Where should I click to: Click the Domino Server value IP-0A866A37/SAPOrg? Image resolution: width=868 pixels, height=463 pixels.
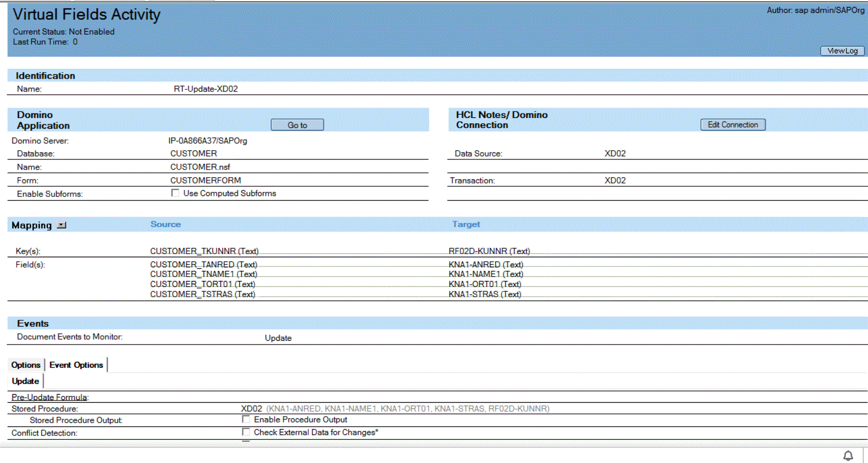(207, 141)
